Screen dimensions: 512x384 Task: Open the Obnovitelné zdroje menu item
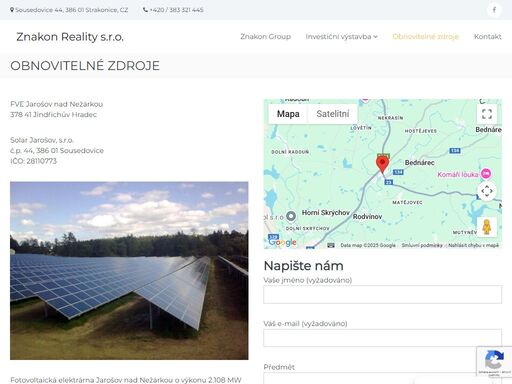[426, 37]
